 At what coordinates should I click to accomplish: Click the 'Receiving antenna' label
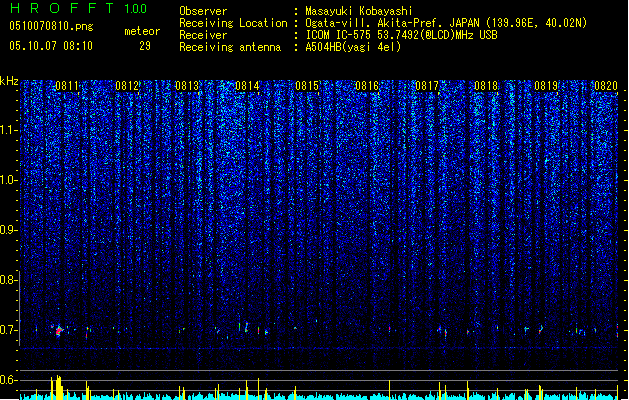click(x=230, y=47)
